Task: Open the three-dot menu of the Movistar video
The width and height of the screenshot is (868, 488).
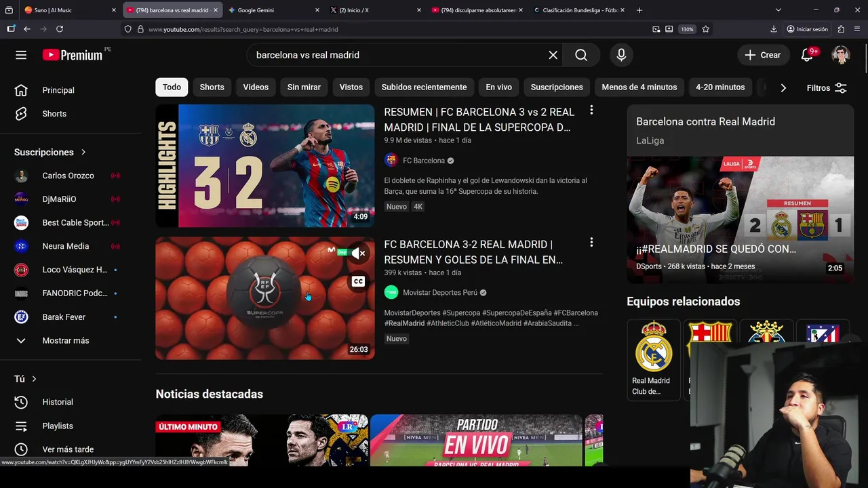Action: [591, 242]
